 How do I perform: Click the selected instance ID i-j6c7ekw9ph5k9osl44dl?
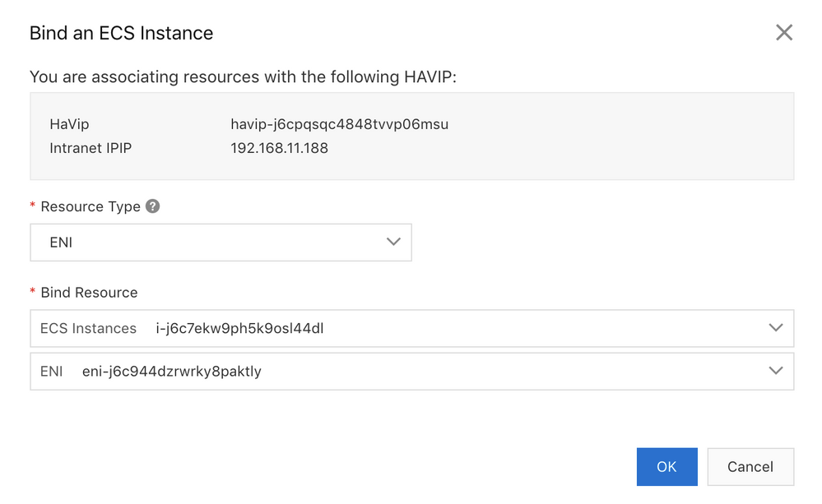point(239,328)
